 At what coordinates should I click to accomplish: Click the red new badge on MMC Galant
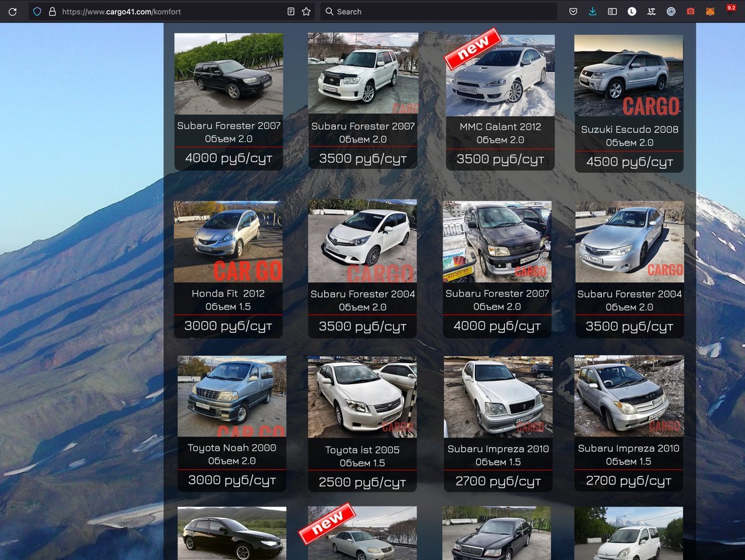click(472, 48)
